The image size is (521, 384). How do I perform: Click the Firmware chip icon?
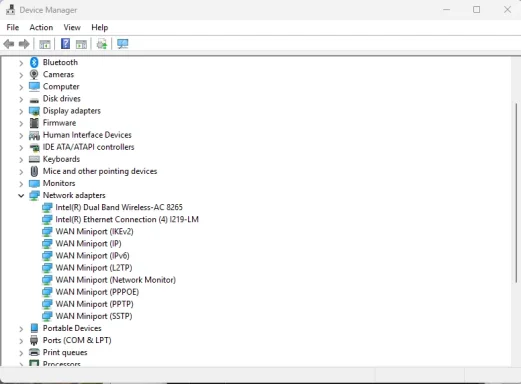click(34, 123)
